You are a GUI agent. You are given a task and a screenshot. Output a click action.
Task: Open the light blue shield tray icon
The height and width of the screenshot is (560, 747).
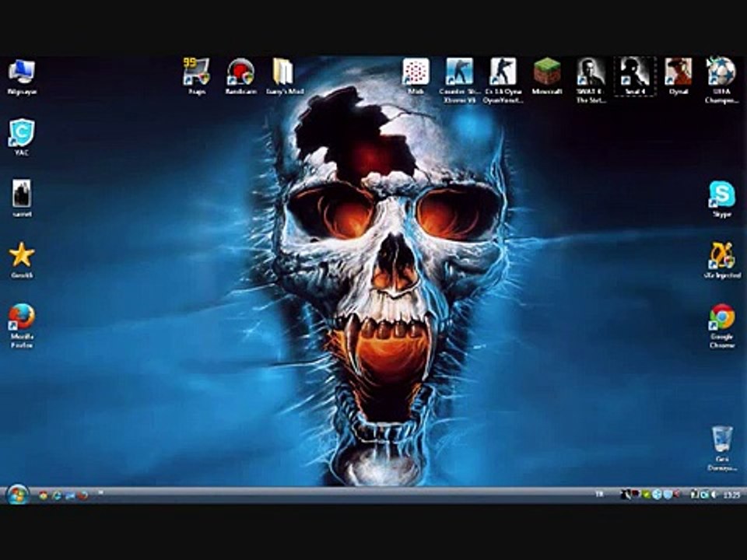point(668,495)
